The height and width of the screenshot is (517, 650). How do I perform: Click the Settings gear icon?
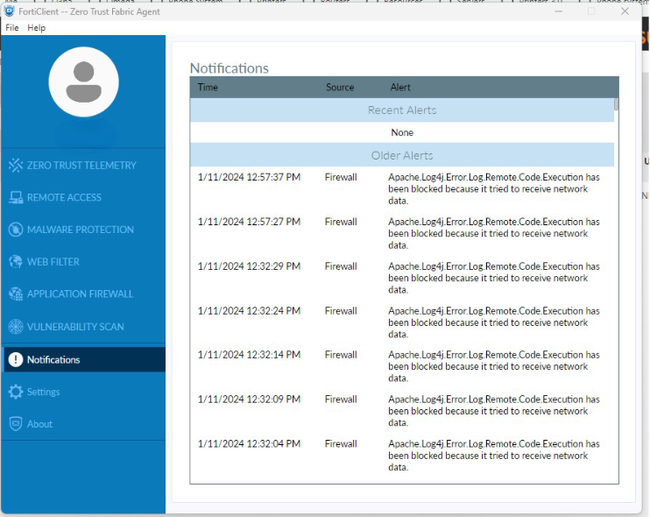[16, 392]
